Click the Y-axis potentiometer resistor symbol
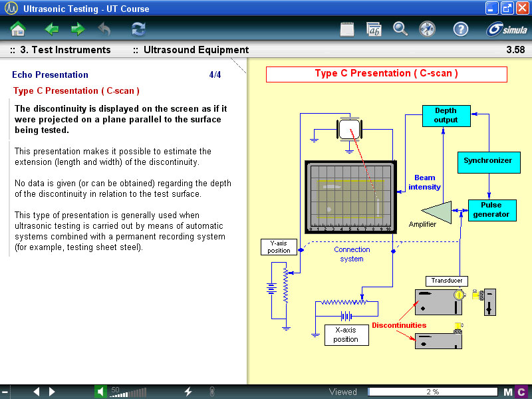Image resolution: width=532 pixels, height=399 pixels. click(286, 286)
